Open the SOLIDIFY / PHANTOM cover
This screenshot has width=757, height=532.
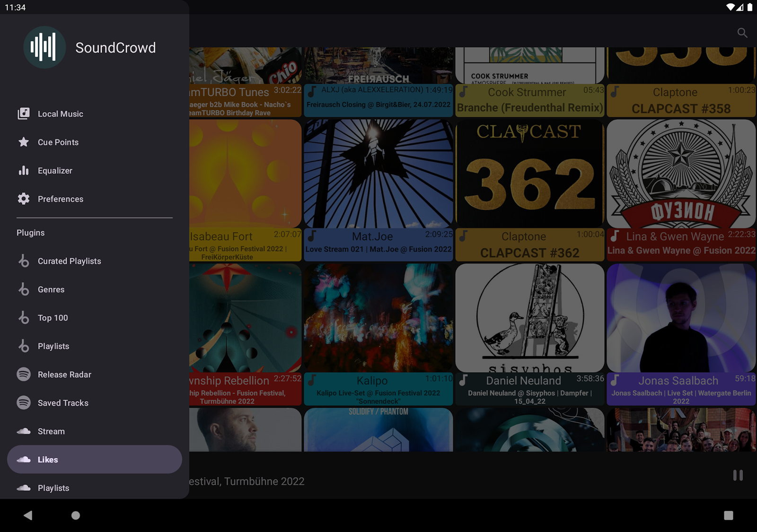pyautogui.click(x=378, y=429)
